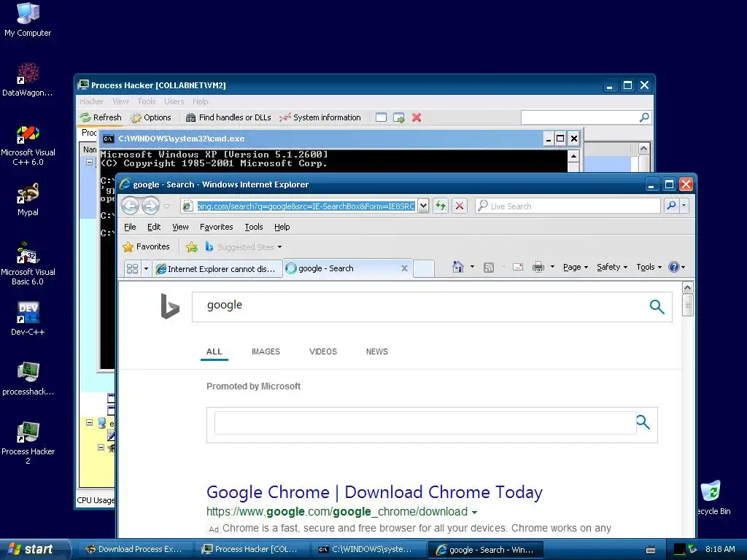Open the Safety dropdown menu

[612, 267]
